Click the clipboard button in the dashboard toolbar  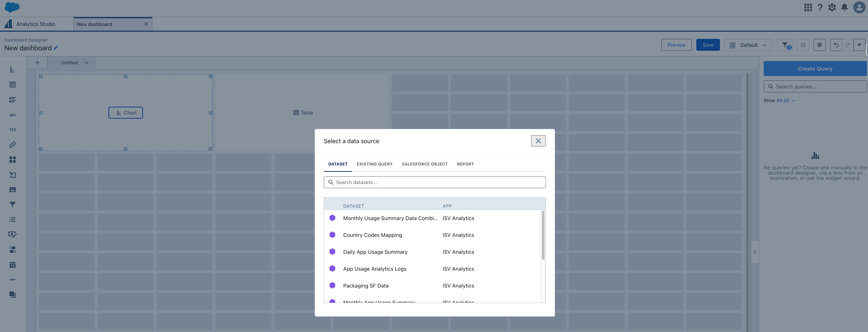tap(803, 45)
